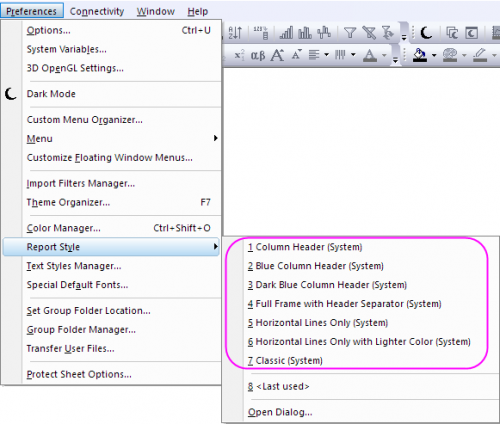500x424 pixels.
Task: Open Theme Organizer...
Action: tap(112, 202)
